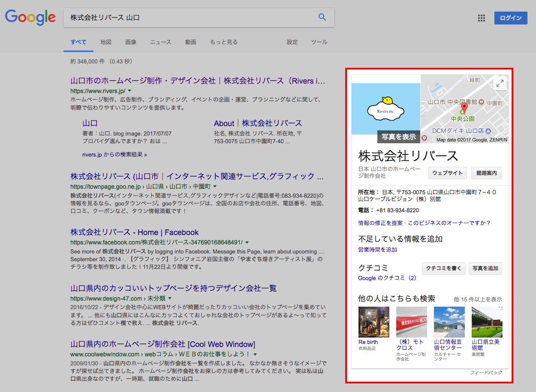This screenshot has height=392, width=536.
Task: Open デザイン会社一覧 result title
Action: 174,288
